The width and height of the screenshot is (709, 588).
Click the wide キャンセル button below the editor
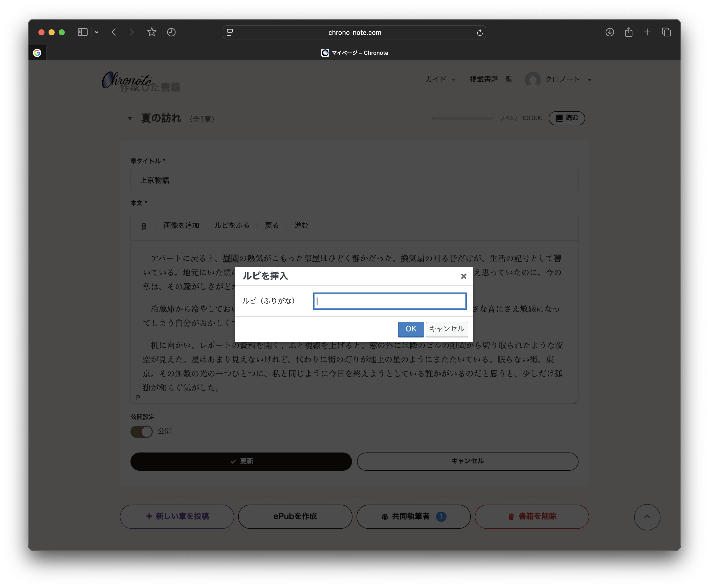(x=468, y=461)
